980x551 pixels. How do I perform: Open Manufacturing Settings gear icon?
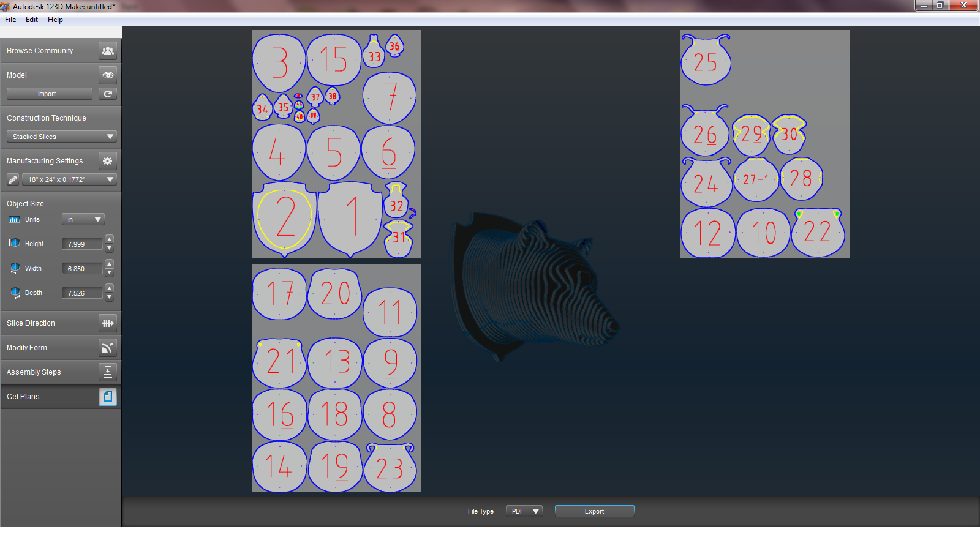108,161
